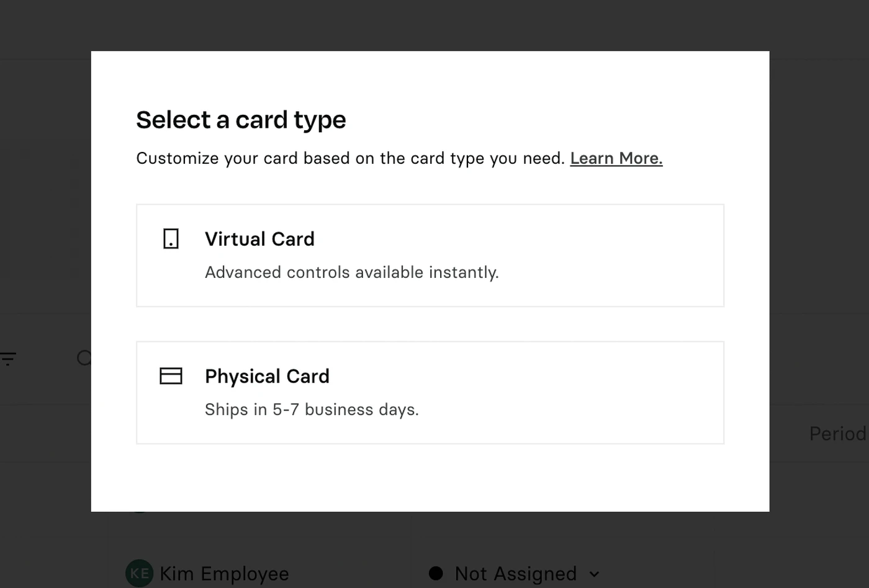Click the 'Select a card type' heading
The image size is (869, 588).
coord(241,120)
